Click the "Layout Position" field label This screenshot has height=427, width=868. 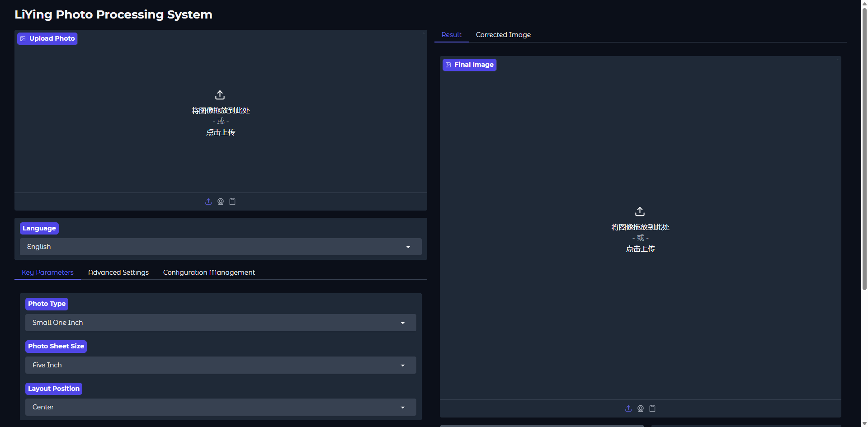click(54, 389)
